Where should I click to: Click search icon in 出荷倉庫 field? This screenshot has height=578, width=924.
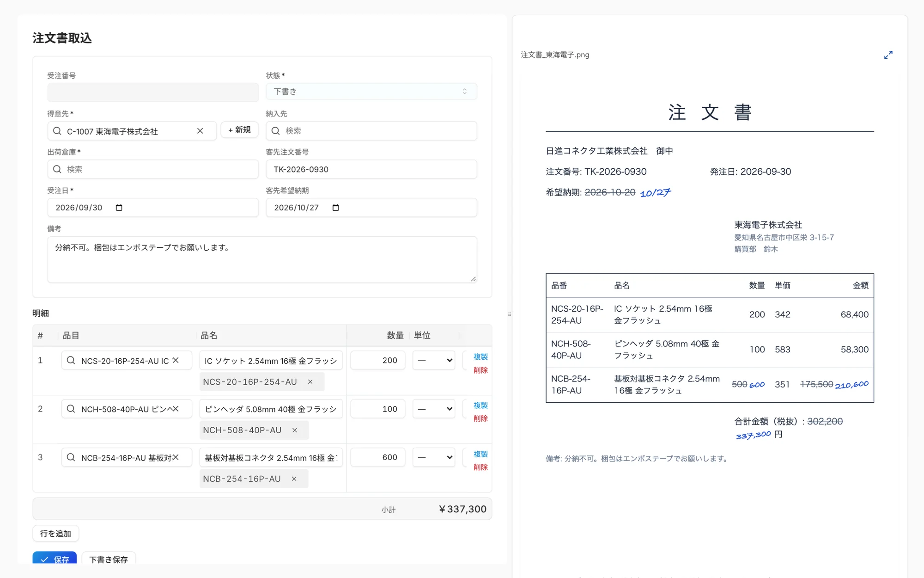tap(57, 169)
